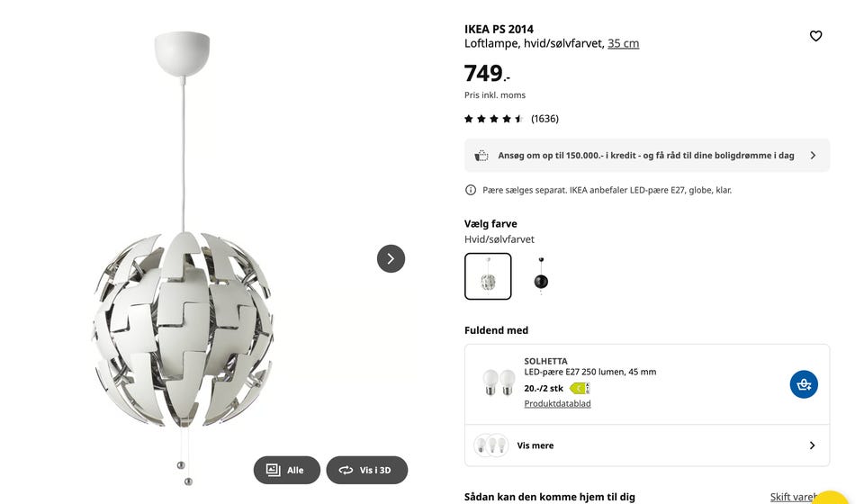
Task: Add SOLHETTA bulbs to cart
Action: [x=804, y=384]
